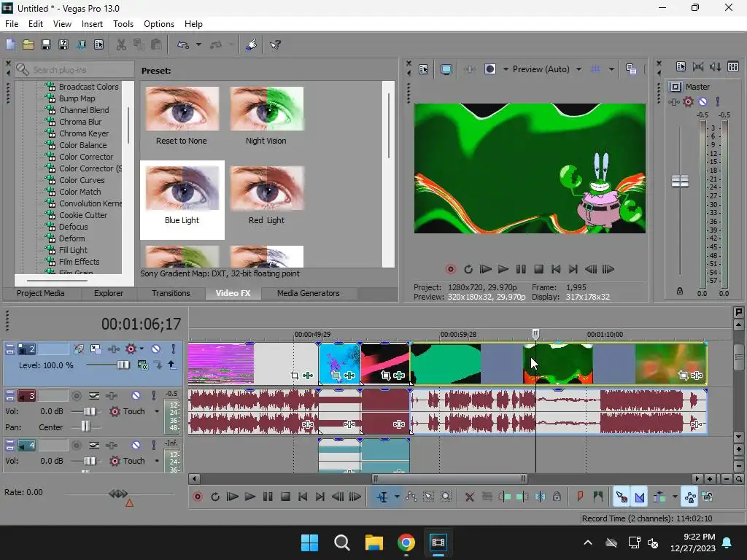Copy snapshot to clipboard icon in preview
Image resolution: width=747 pixels, height=560 pixels.
[x=631, y=69]
